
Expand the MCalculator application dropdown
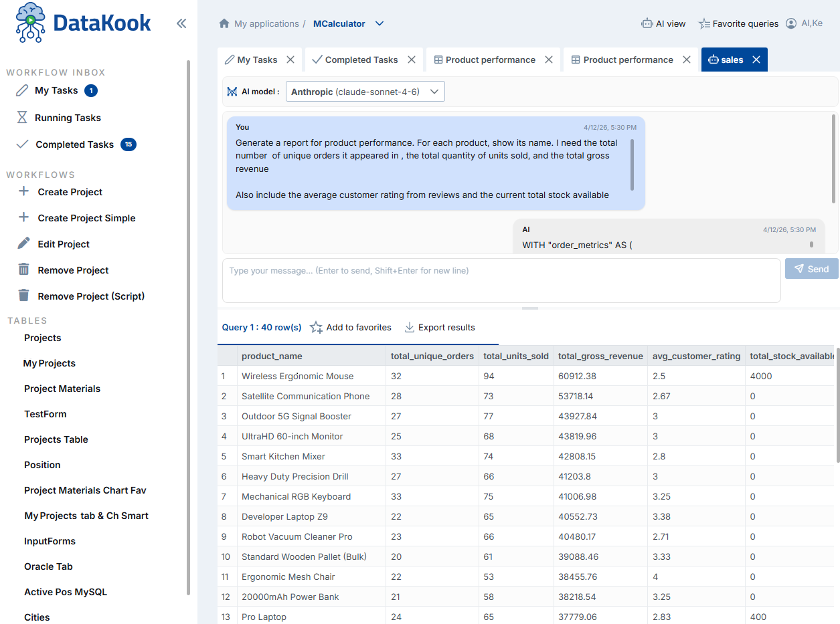(x=380, y=24)
